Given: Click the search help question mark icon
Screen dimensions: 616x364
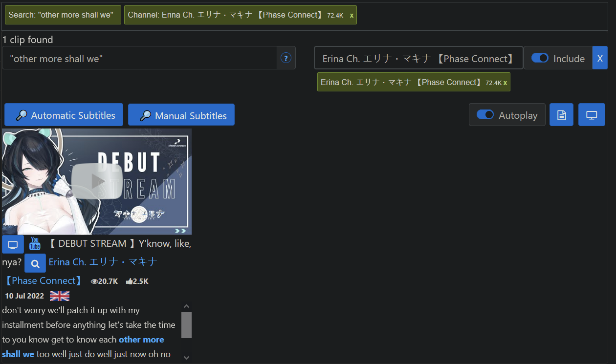Looking at the screenshot, I should [x=286, y=58].
